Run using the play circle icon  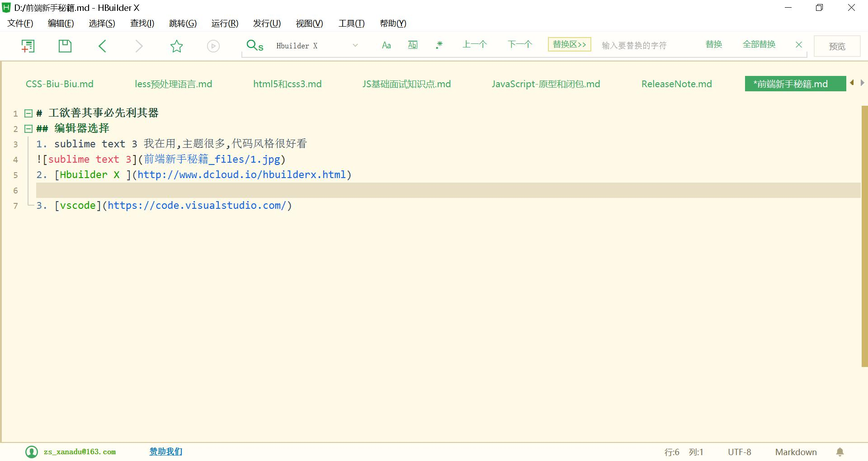coord(213,46)
